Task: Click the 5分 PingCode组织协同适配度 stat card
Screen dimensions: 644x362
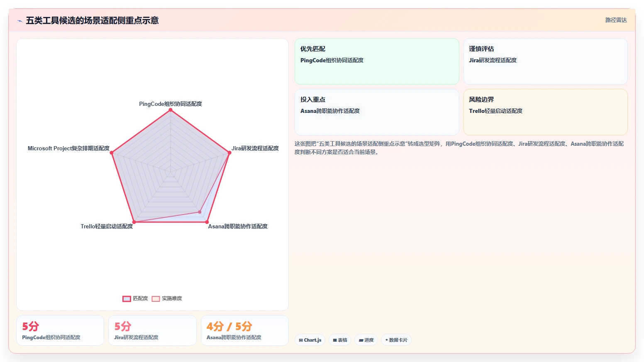Action: [x=60, y=330]
